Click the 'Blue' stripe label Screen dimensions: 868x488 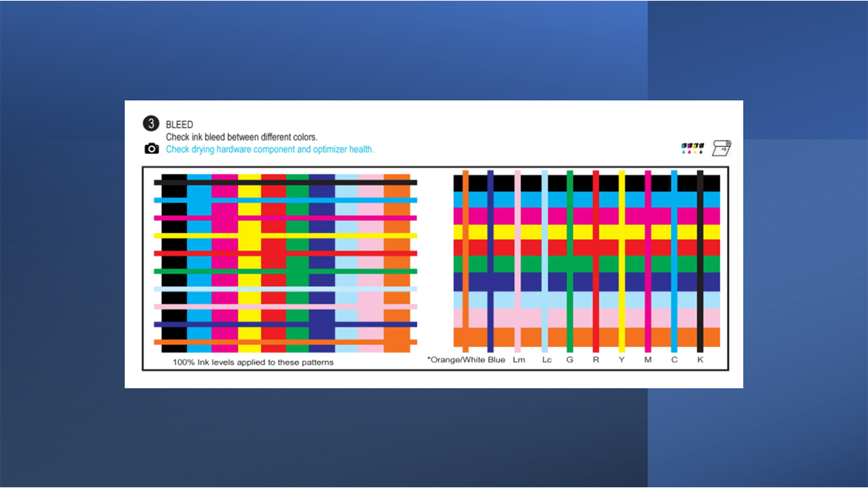pyautogui.click(x=496, y=360)
